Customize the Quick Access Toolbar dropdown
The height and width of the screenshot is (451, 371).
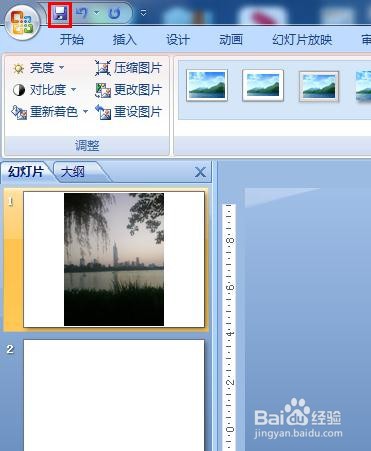tap(144, 13)
